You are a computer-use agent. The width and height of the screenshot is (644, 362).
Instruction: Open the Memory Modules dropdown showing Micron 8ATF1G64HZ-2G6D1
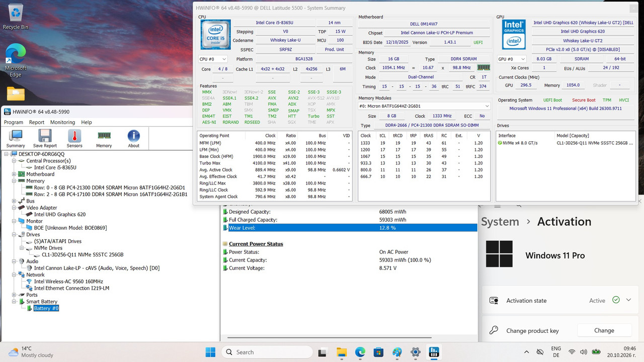(424, 106)
